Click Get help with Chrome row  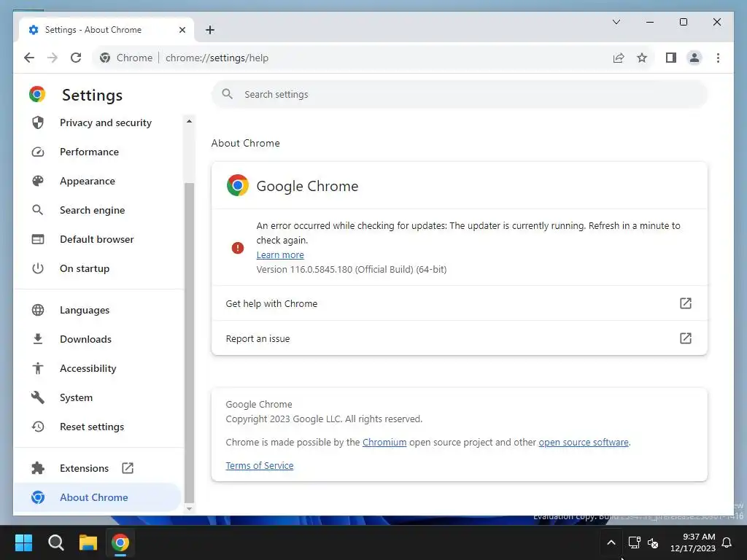pyautogui.click(x=460, y=303)
